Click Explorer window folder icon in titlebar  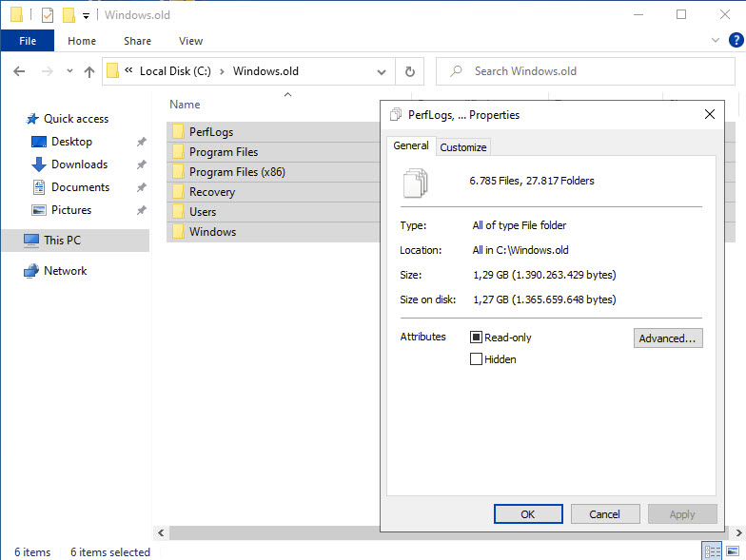coord(16,15)
